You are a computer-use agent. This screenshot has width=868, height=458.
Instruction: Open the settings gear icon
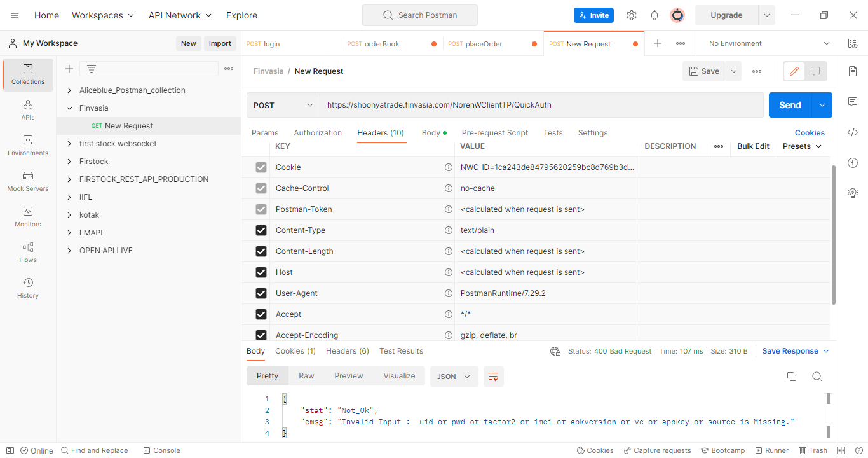631,15
